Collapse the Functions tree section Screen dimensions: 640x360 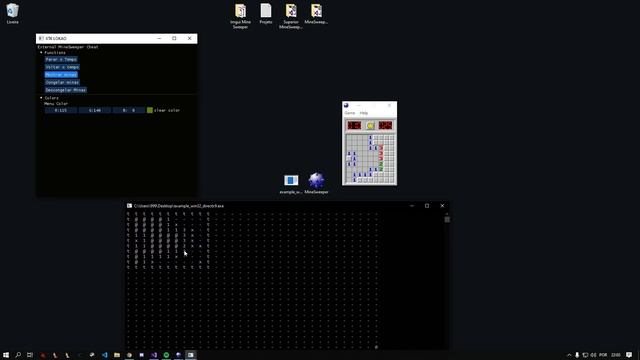point(41,53)
